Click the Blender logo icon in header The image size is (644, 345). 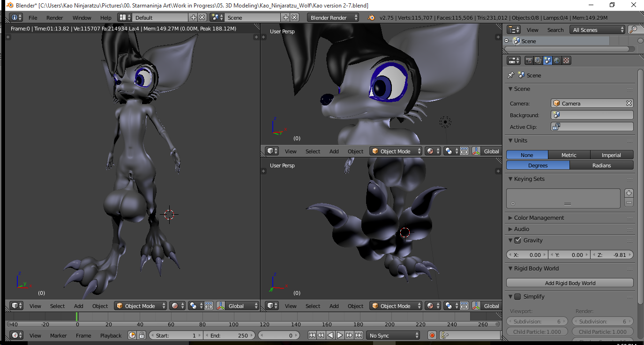(x=371, y=17)
